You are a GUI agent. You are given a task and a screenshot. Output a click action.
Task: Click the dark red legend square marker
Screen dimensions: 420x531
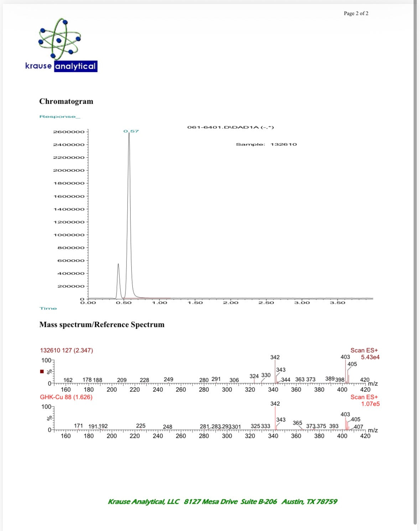[x=42, y=371]
